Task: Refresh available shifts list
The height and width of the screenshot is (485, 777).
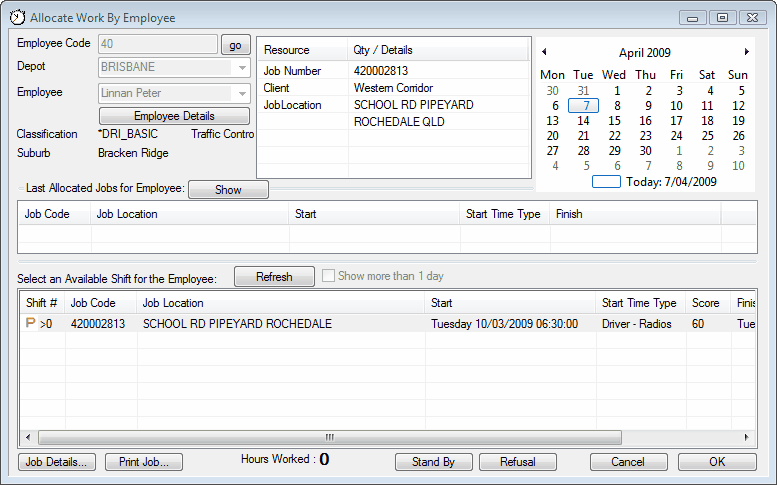Action: [x=274, y=277]
